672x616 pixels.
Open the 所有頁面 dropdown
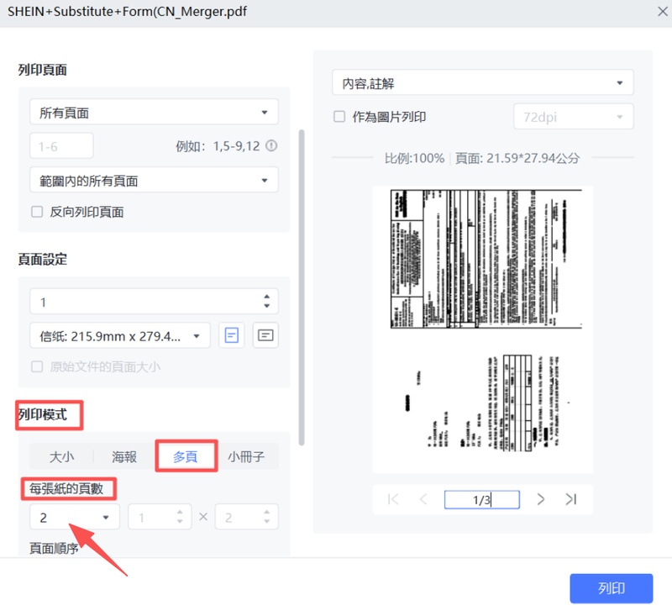[x=154, y=111]
